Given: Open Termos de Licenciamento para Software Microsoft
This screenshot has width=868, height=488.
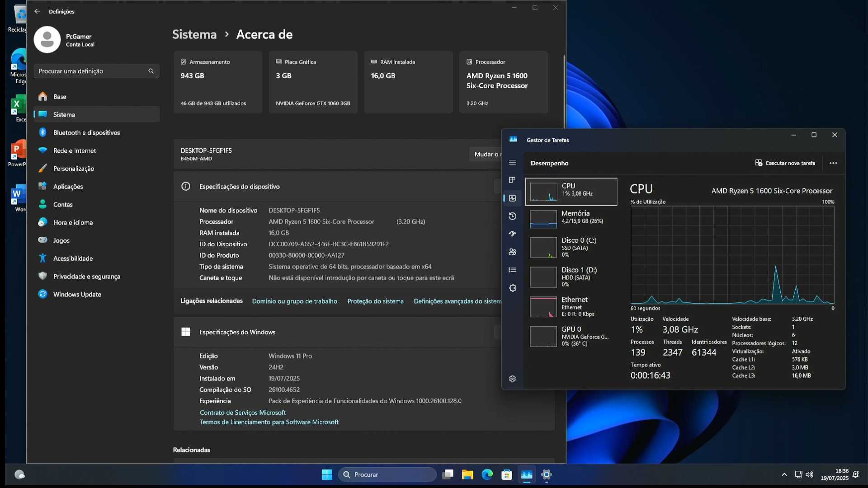Looking at the screenshot, I should (269, 422).
